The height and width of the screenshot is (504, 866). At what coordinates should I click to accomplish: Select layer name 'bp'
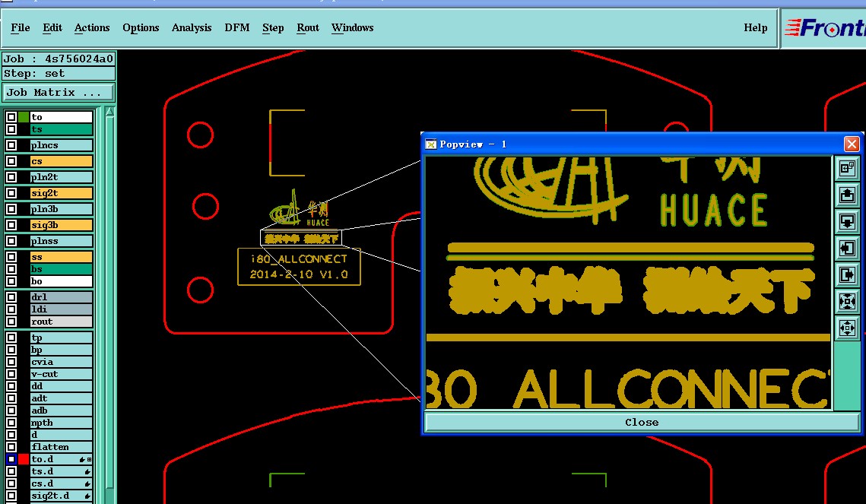click(62, 350)
